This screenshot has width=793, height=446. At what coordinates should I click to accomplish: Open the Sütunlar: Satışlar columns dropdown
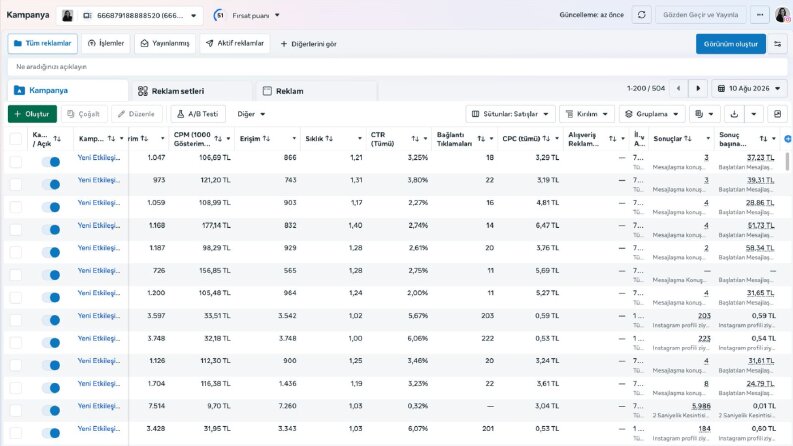[510, 114]
